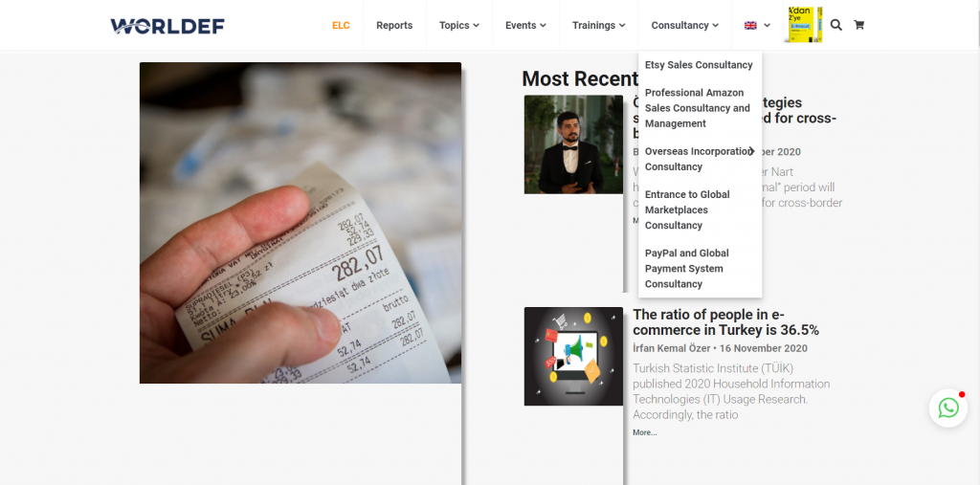Image resolution: width=980 pixels, height=485 pixels.
Task: Expand Overseas Incorporation submenu arrow
Action: click(x=752, y=151)
